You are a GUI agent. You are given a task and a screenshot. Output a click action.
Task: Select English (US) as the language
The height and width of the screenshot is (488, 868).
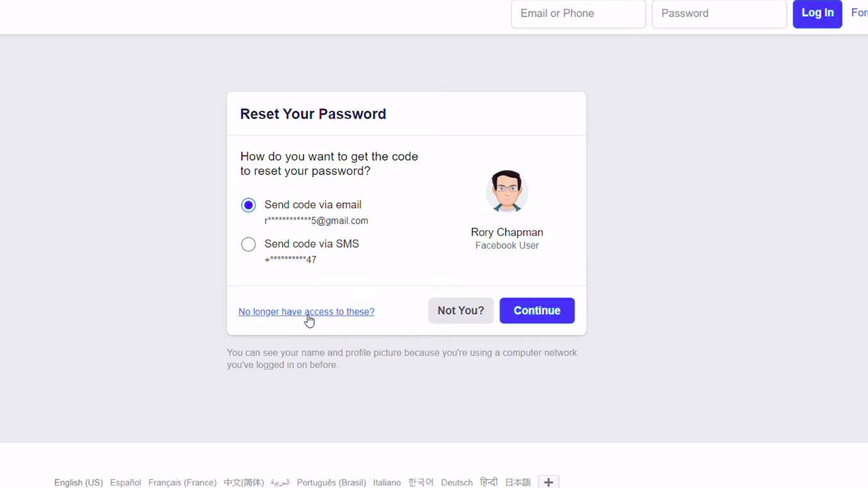pos(78,482)
